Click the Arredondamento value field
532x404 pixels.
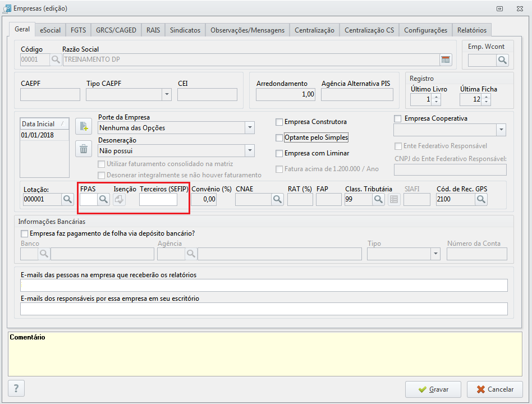286,95
